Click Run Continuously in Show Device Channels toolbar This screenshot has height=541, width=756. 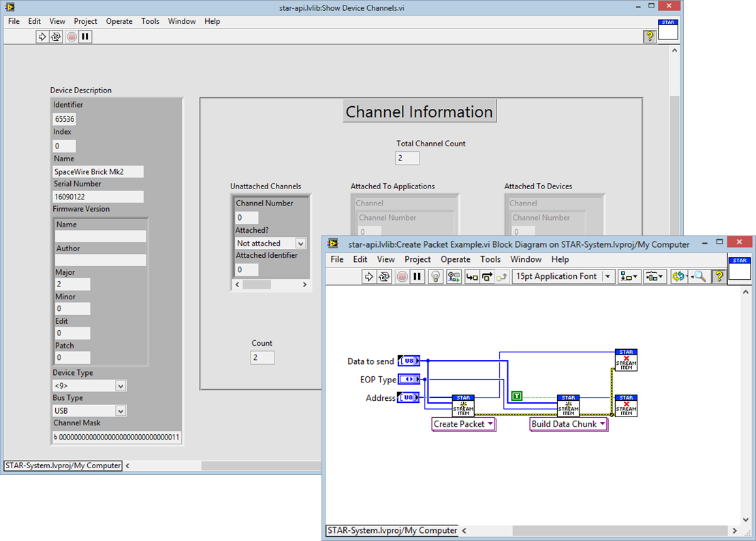click(x=56, y=37)
